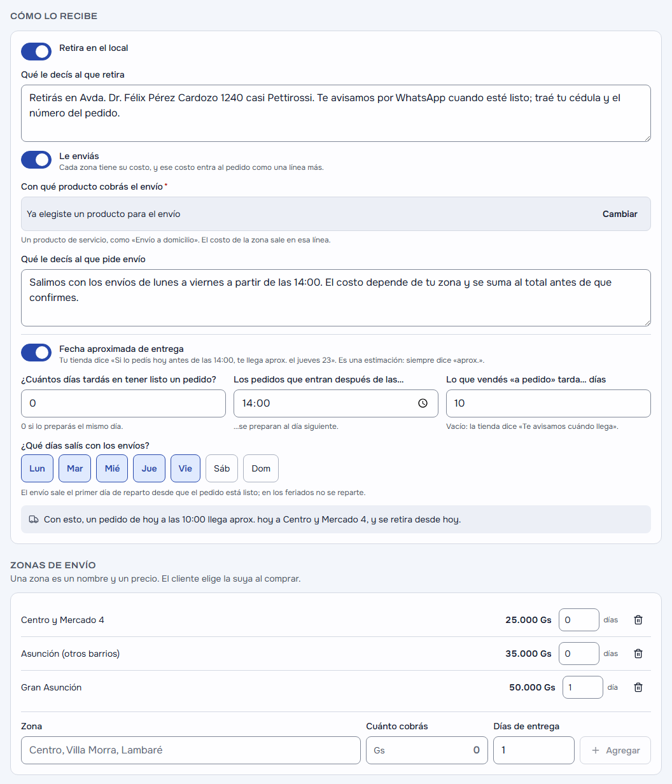Disable the Le enviás switch
672x784 pixels.
point(36,160)
